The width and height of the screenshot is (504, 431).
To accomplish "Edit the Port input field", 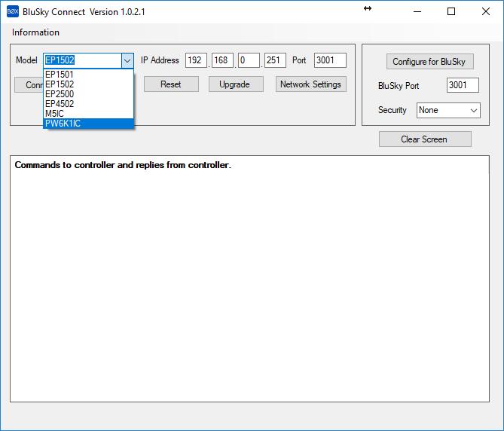I will 329,60.
